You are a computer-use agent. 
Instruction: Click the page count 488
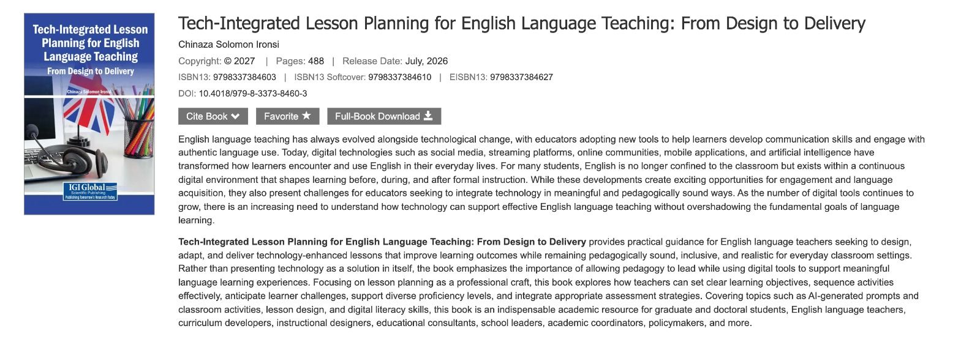(x=316, y=61)
